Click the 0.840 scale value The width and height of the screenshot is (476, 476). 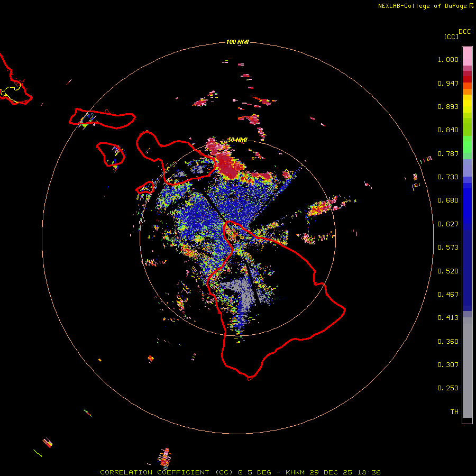point(448,130)
